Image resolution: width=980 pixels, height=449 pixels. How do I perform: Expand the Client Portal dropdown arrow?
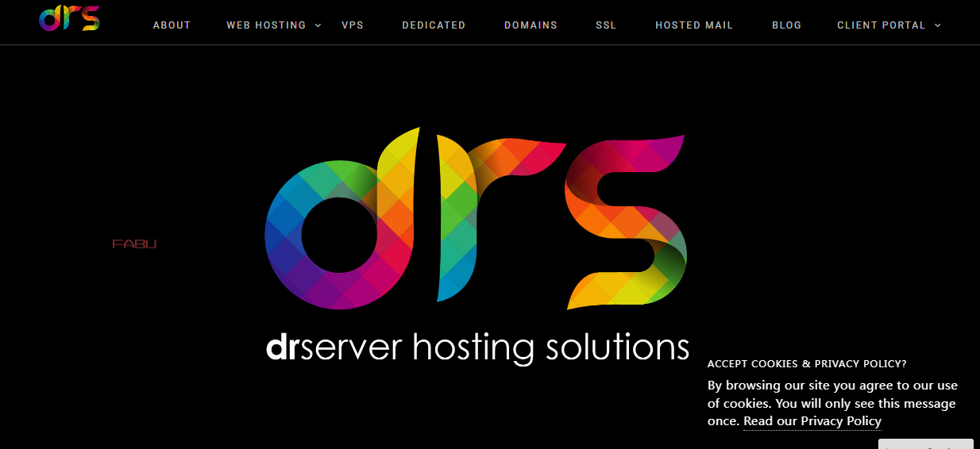(938, 25)
